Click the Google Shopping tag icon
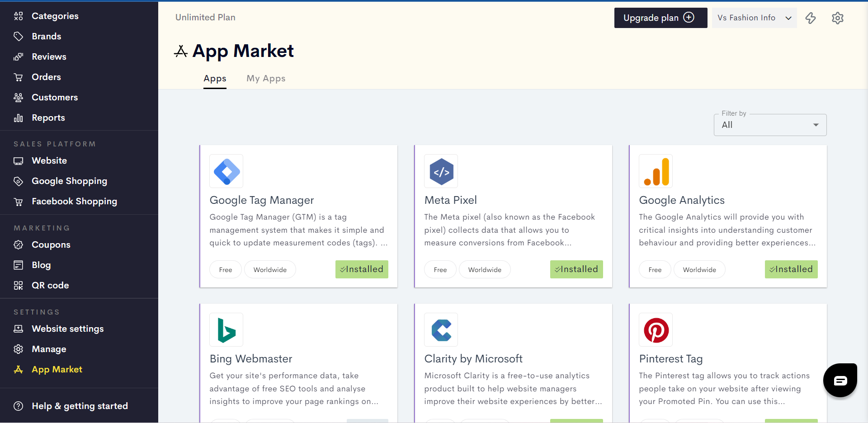The height and width of the screenshot is (423, 868). coord(18,181)
